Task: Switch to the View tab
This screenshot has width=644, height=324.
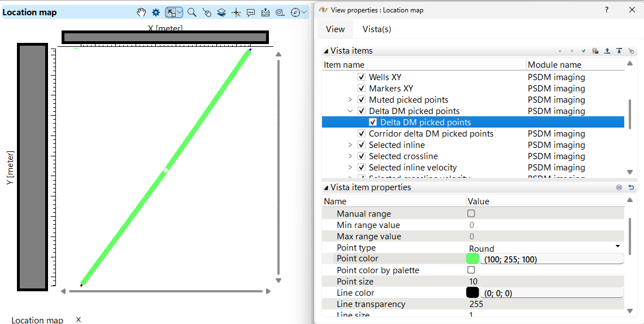Action: coord(335,29)
